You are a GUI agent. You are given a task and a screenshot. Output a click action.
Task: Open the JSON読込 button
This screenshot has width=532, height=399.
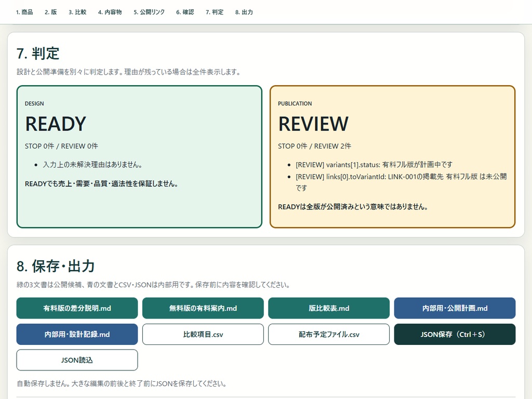coord(77,360)
